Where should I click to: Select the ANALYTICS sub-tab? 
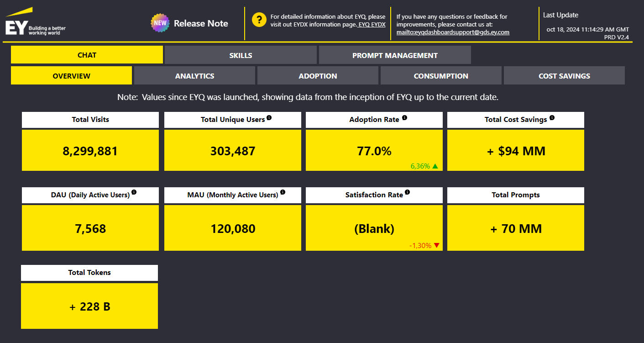coord(194,76)
